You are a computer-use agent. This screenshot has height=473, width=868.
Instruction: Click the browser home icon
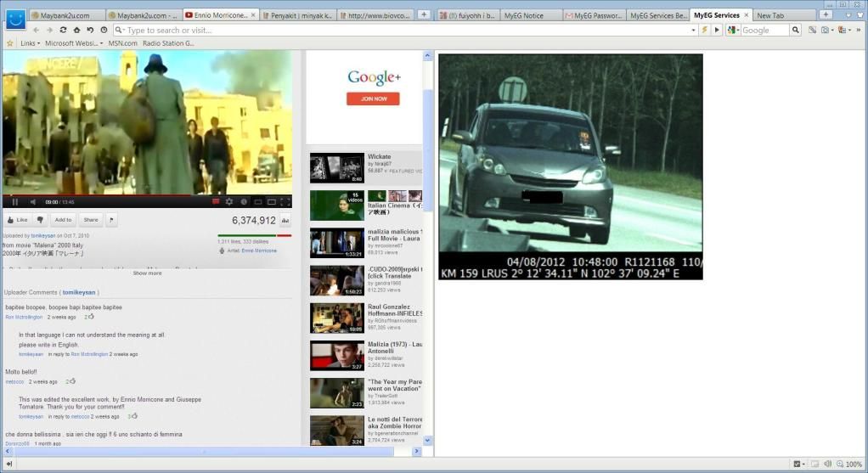pos(76,30)
